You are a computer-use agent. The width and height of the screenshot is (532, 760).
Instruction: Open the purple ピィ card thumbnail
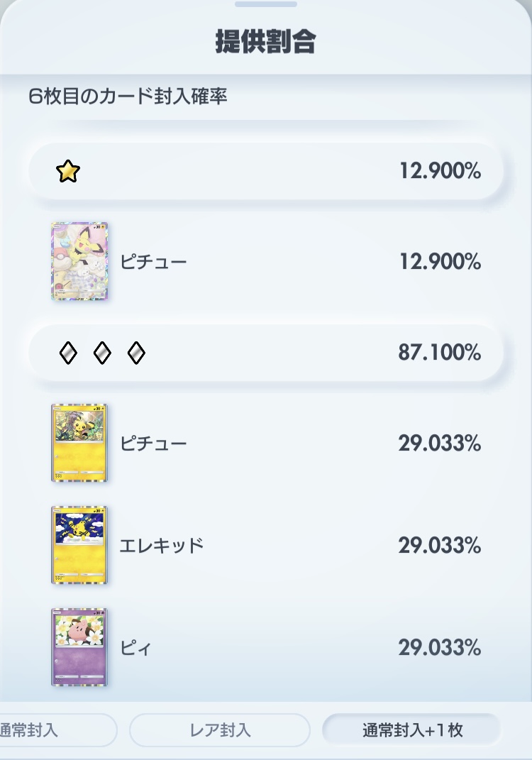click(79, 648)
